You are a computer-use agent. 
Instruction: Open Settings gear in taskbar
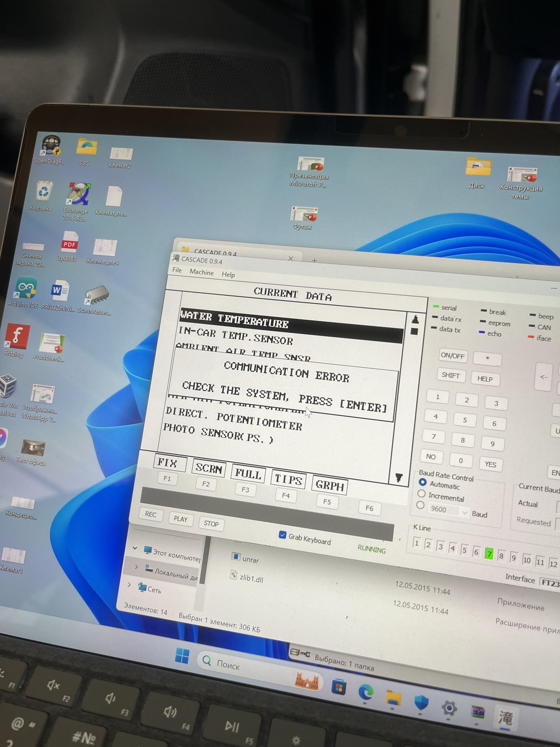[449, 708]
